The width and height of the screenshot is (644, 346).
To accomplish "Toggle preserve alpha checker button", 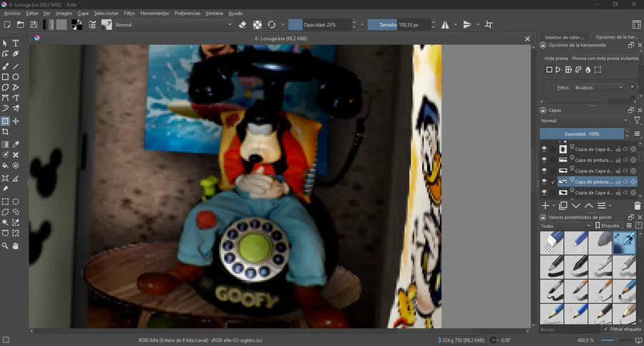I will tap(257, 24).
